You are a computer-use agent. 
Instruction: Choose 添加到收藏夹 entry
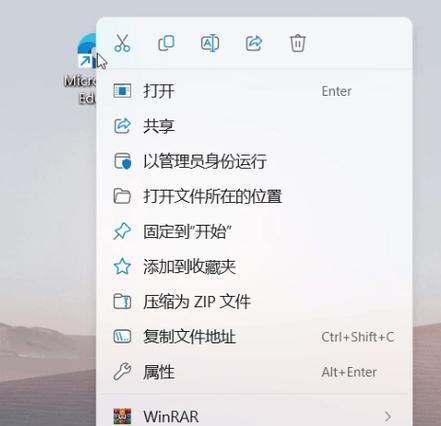coord(254,267)
